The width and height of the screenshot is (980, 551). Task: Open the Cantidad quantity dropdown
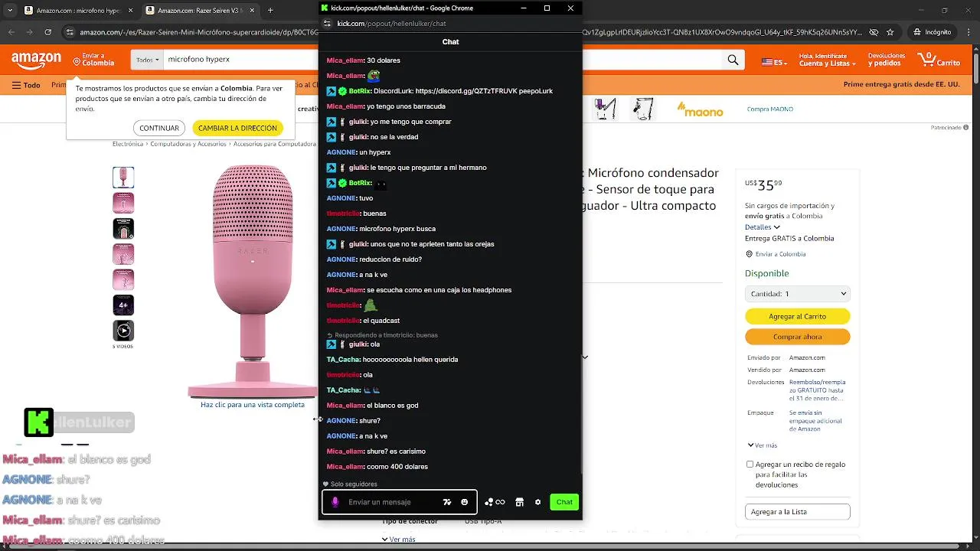[x=797, y=294]
